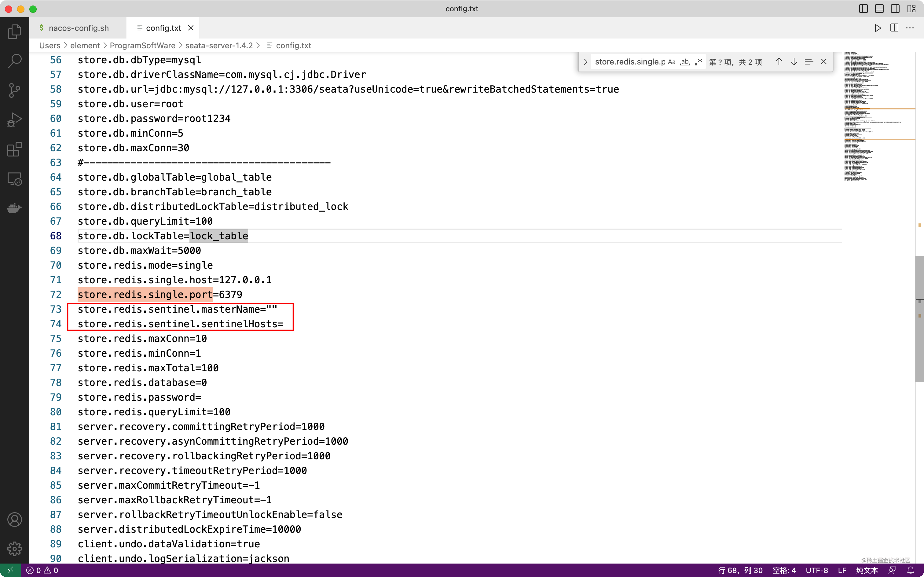Switch to the nacos-config.sh tab
Screen dimensions: 924x577
click(x=79, y=28)
